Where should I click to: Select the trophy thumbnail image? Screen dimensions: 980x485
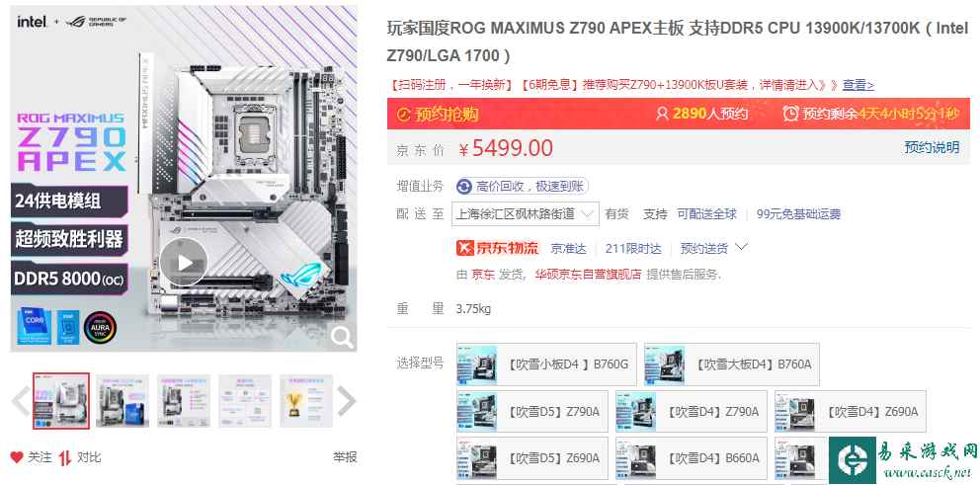(306, 401)
